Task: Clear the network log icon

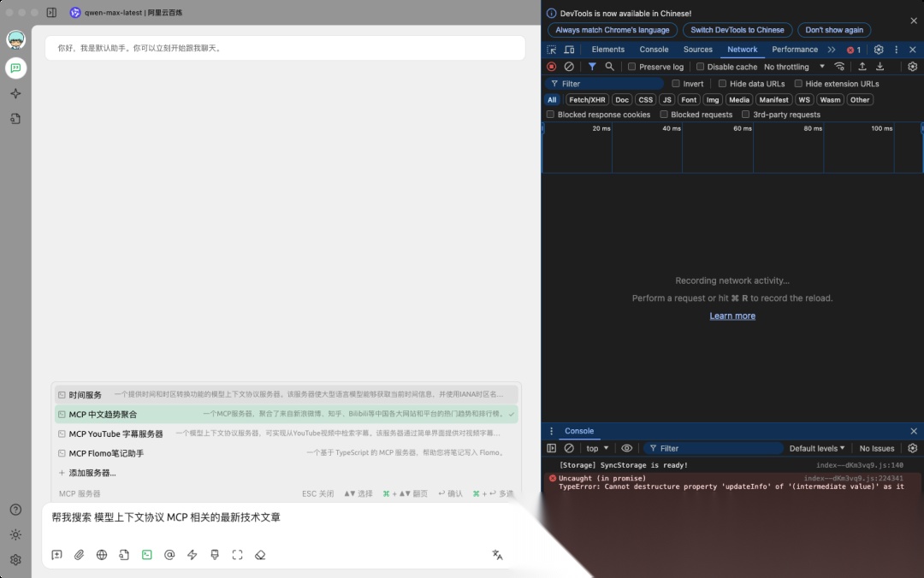Action: [569, 67]
